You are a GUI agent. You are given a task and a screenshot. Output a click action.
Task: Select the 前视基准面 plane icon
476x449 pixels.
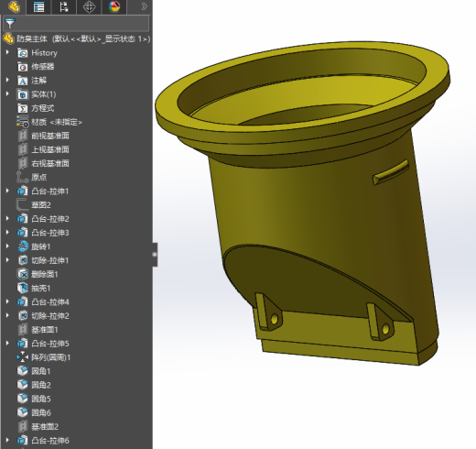click(23, 136)
